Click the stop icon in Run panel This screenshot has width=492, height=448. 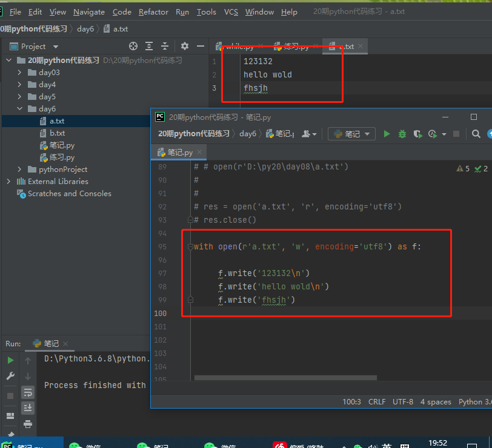(10, 396)
